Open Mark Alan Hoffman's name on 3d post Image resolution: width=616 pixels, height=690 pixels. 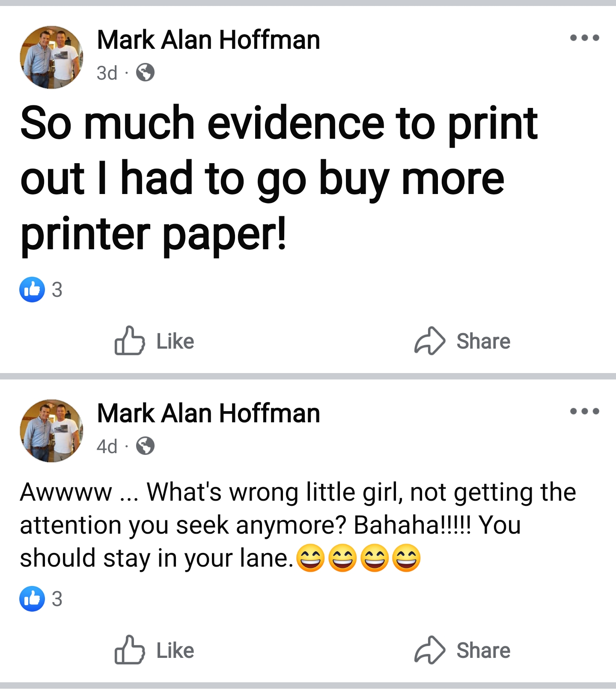tap(208, 40)
